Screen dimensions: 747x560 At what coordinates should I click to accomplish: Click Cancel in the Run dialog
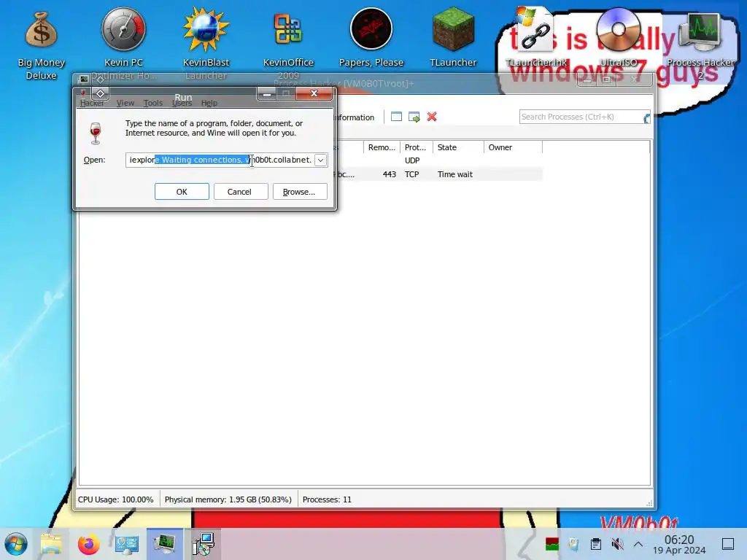coord(239,192)
